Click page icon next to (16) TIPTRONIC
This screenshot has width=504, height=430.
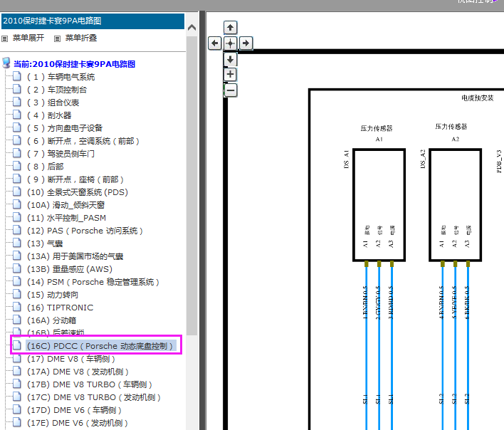point(17,307)
